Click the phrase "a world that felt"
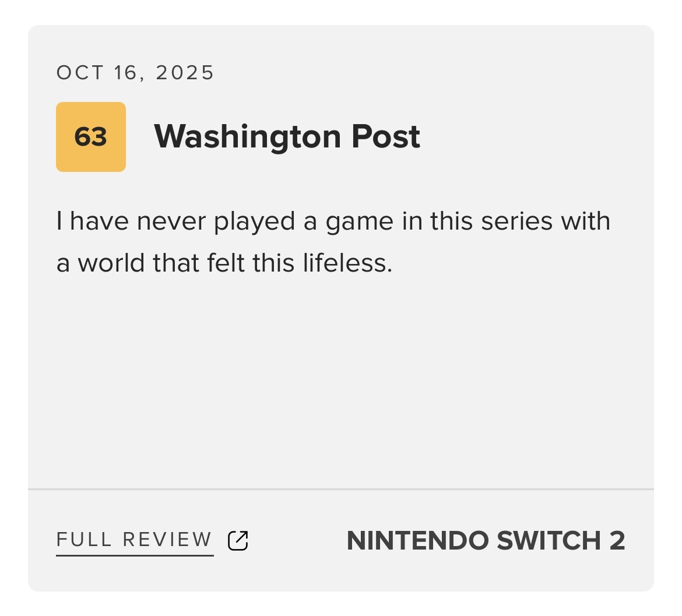The width and height of the screenshot is (682, 616). pyautogui.click(x=152, y=263)
